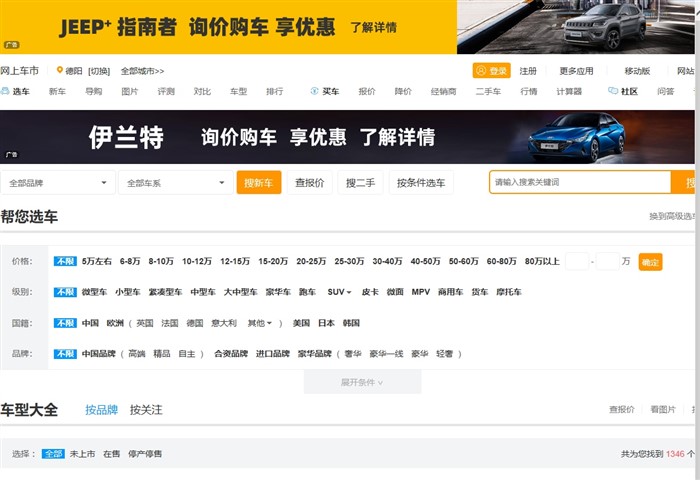Filter by 进口品牌

click(273, 354)
